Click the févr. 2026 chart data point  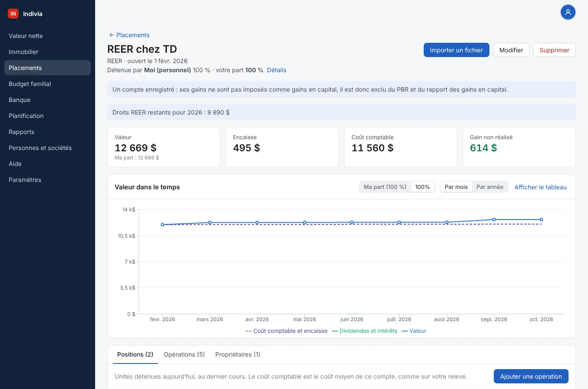pyautogui.click(x=163, y=225)
